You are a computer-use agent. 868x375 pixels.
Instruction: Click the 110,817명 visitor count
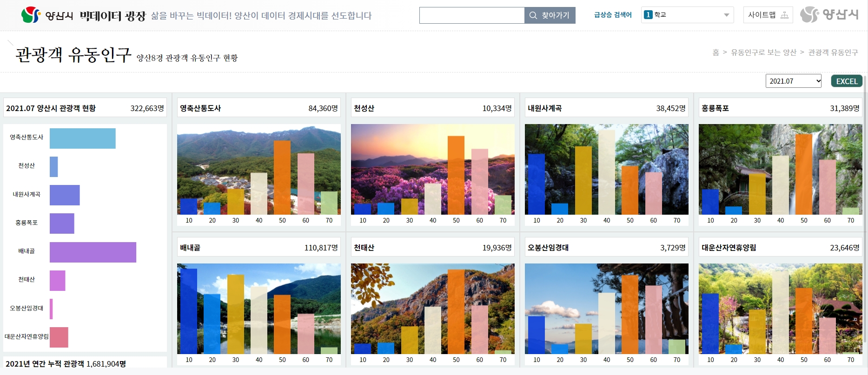coord(321,248)
